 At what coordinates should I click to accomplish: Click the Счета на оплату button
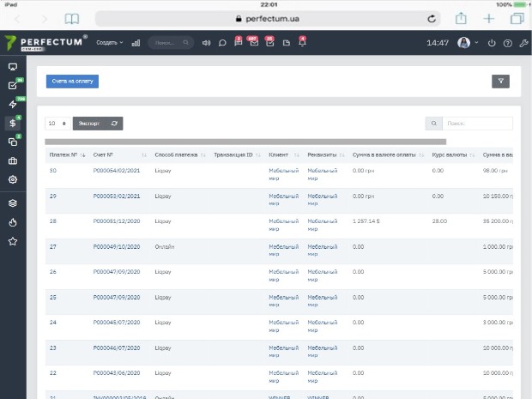(72, 82)
